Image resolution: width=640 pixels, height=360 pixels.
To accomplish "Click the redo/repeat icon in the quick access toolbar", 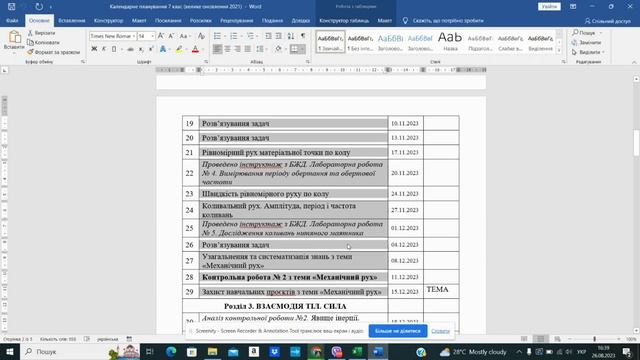I will pos(39,7).
